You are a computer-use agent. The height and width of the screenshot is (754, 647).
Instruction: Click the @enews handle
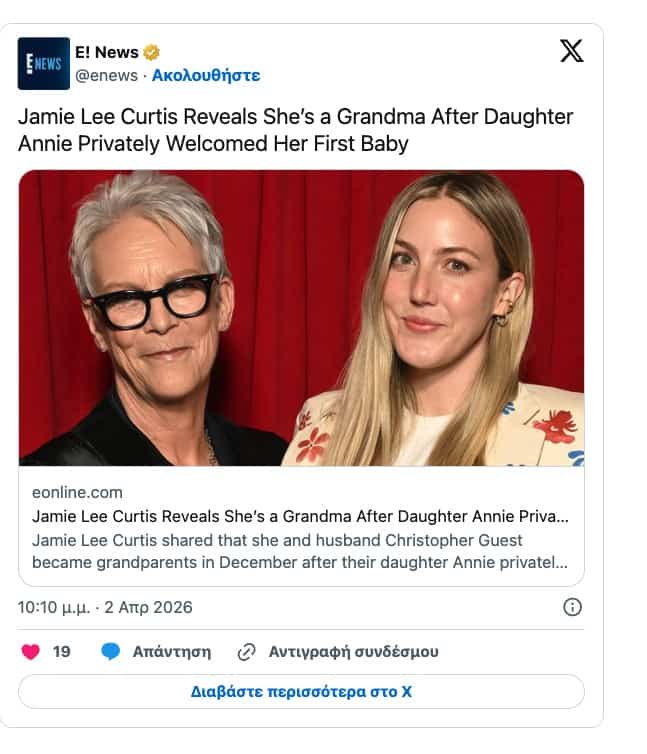[106, 75]
